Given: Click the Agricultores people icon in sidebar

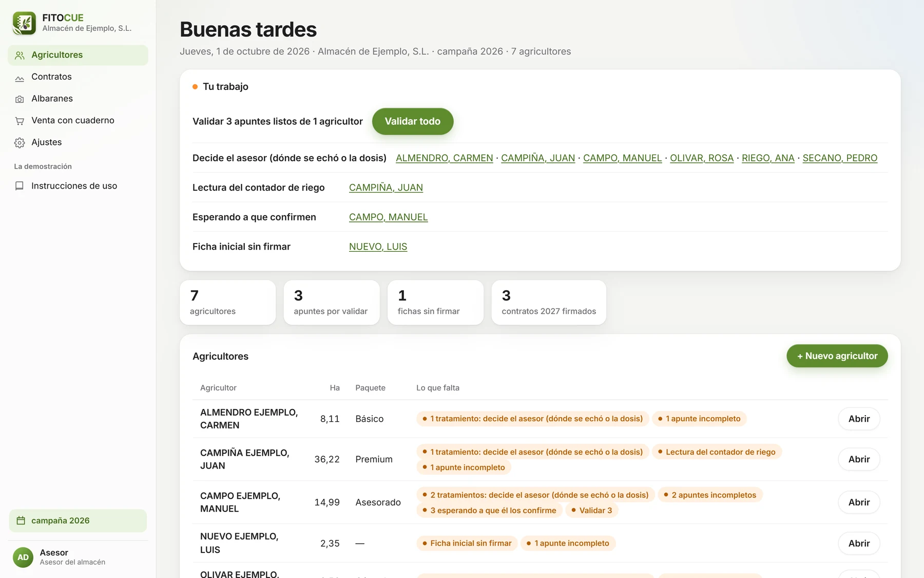Looking at the screenshot, I should [x=20, y=55].
